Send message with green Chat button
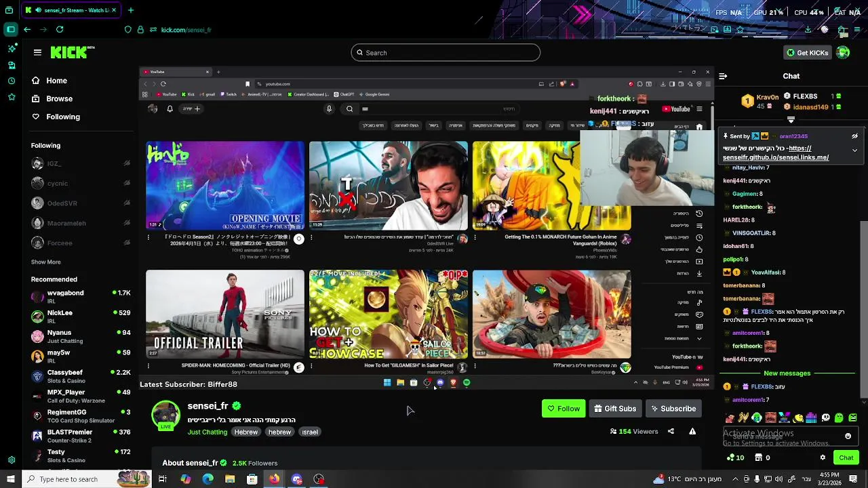The width and height of the screenshot is (868, 488). (846, 458)
